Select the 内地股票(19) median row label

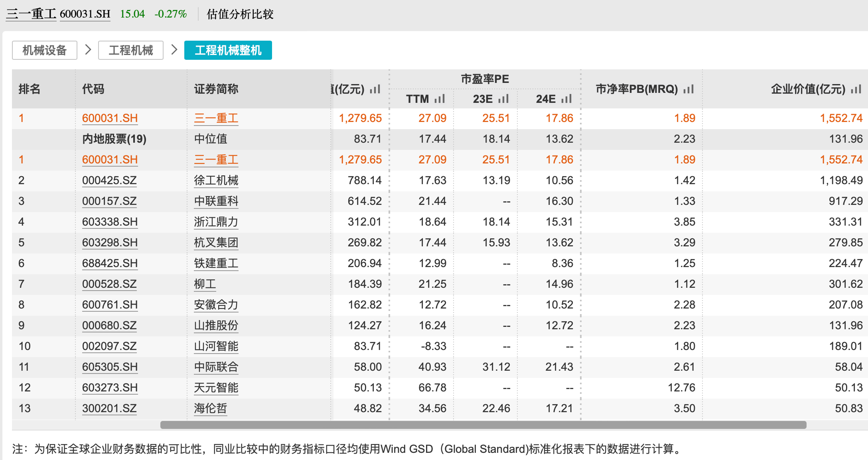click(x=114, y=139)
